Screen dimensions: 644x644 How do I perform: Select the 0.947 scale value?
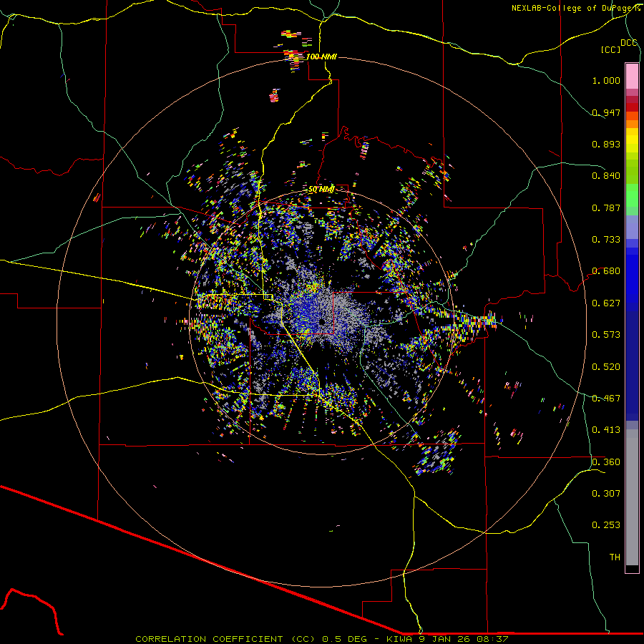click(606, 112)
